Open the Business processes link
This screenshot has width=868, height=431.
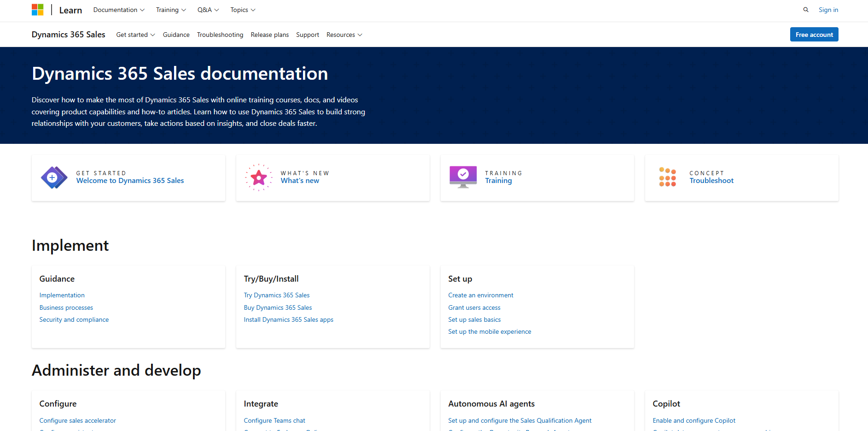click(66, 307)
